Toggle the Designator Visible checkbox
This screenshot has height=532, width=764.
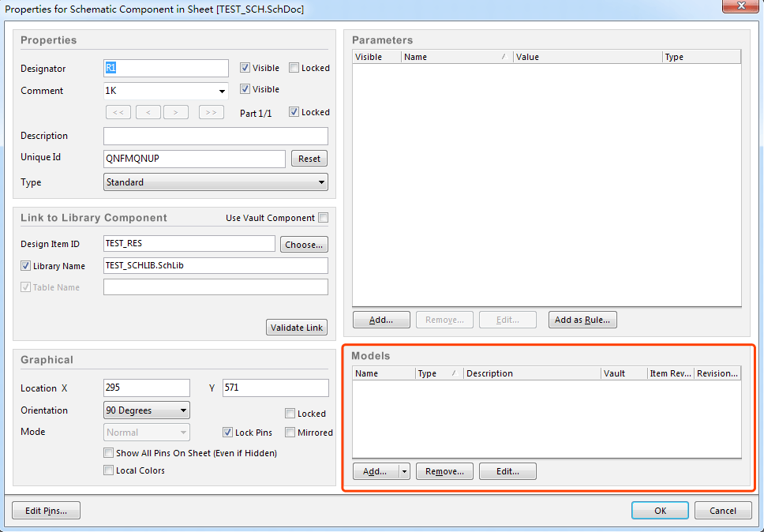(x=245, y=68)
